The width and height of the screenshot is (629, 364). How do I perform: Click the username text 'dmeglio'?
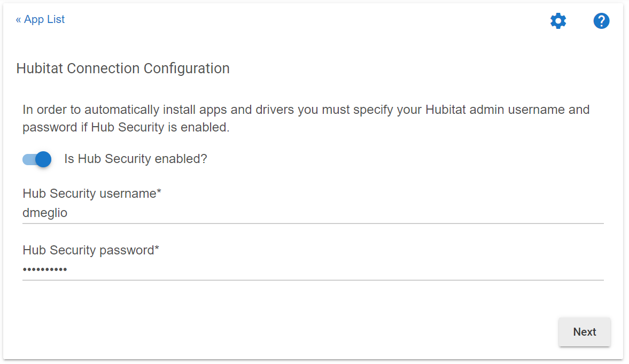[x=45, y=213]
